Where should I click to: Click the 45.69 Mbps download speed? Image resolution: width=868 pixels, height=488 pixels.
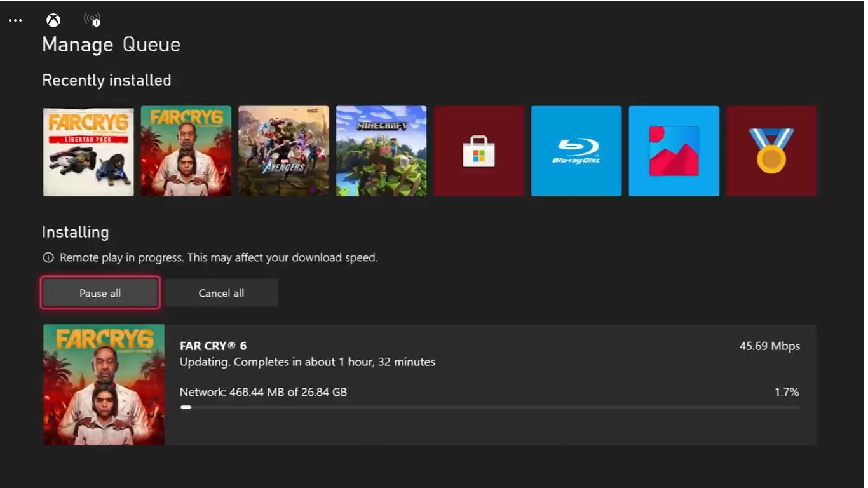click(770, 346)
